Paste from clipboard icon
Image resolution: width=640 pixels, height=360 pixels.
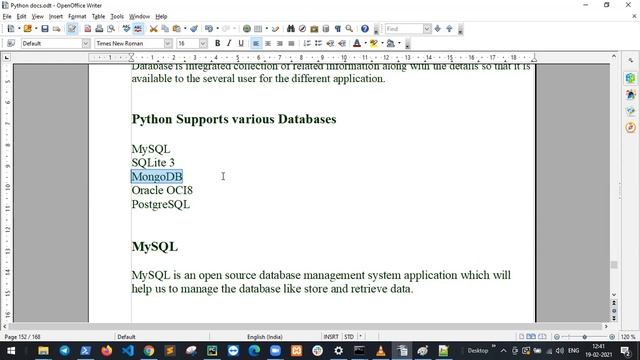click(177, 29)
